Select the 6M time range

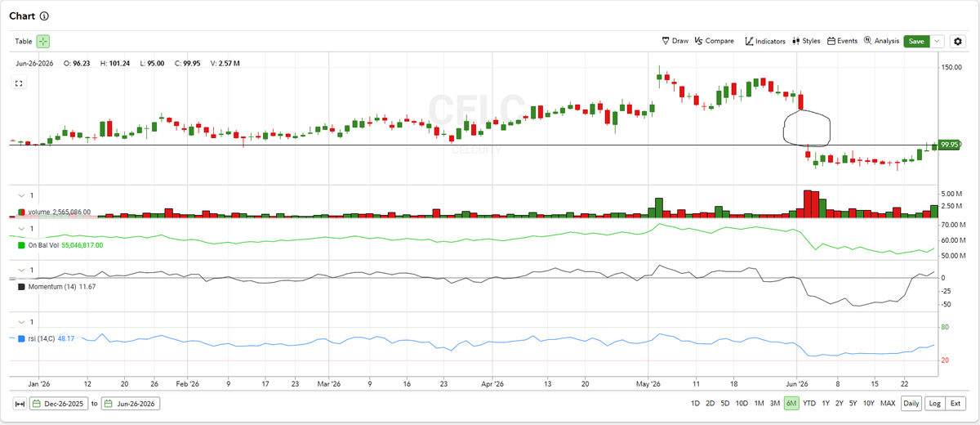click(791, 404)
